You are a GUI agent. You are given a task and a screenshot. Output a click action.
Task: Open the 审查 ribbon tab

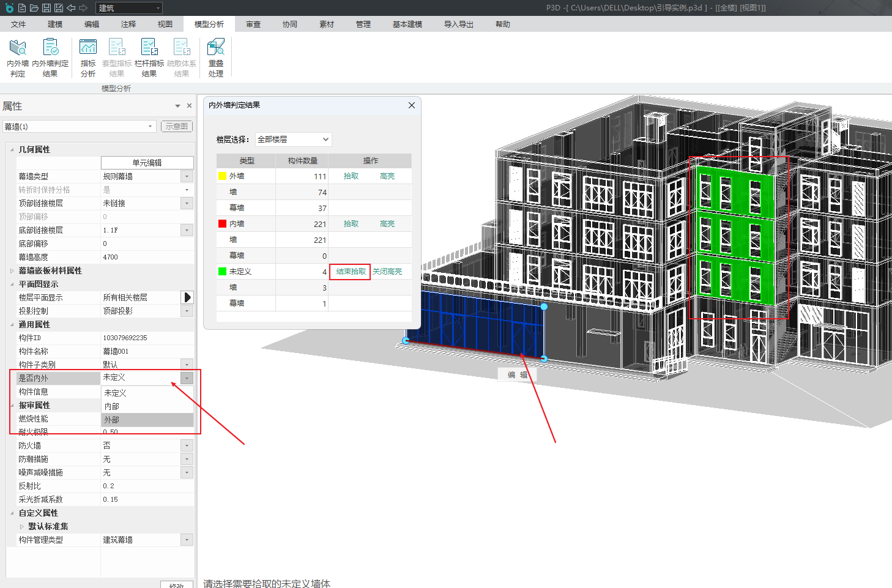pos(253,24)
